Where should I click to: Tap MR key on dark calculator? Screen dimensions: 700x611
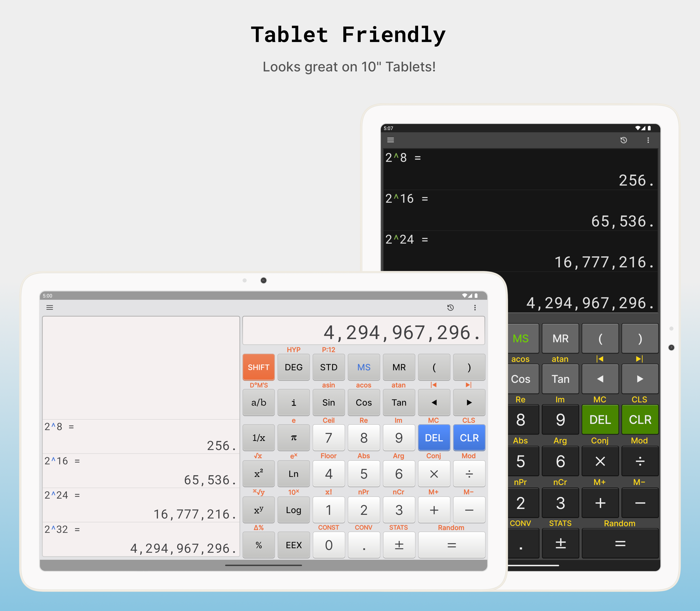tap(561, 339)
